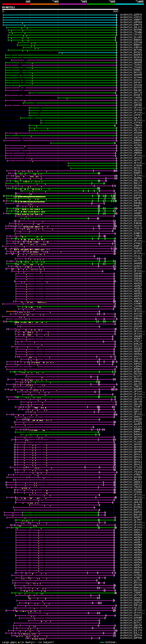Select the UniRef100_A0LSH8 label

[131, 191]
